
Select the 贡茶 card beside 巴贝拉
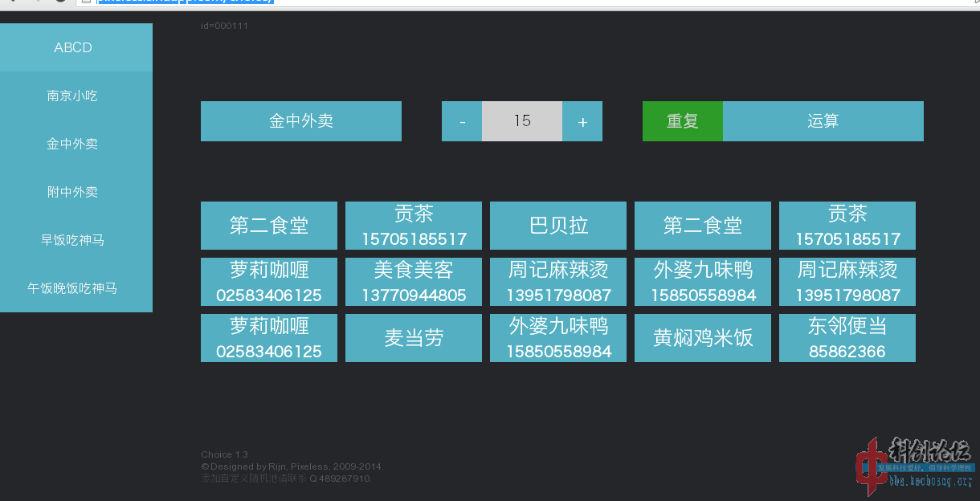coord(414,226)
